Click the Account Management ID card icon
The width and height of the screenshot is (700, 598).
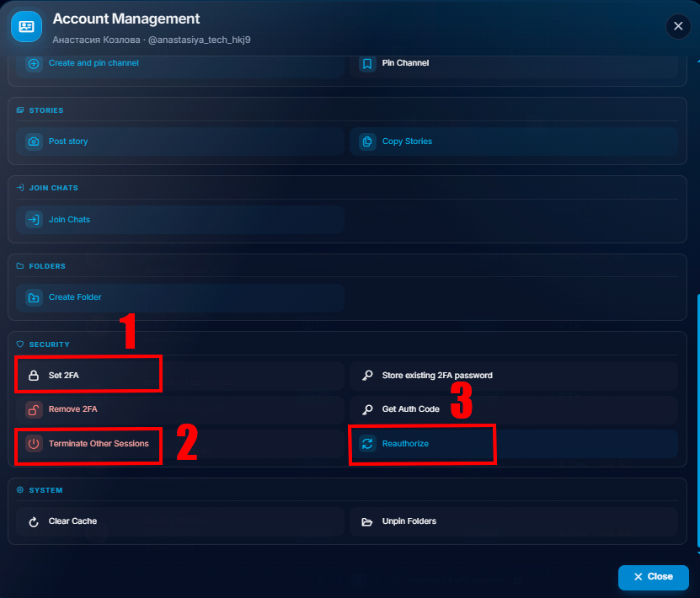tap(26, 27)
